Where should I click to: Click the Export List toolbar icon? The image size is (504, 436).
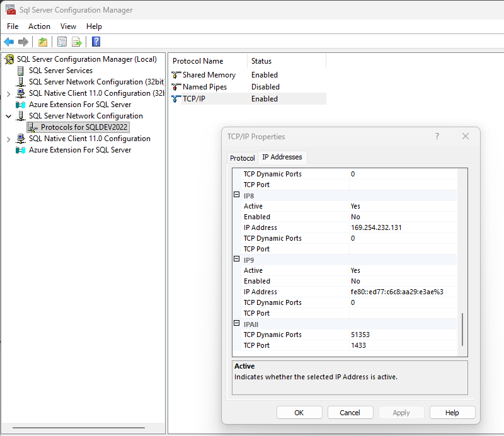(x=77, y=42)
